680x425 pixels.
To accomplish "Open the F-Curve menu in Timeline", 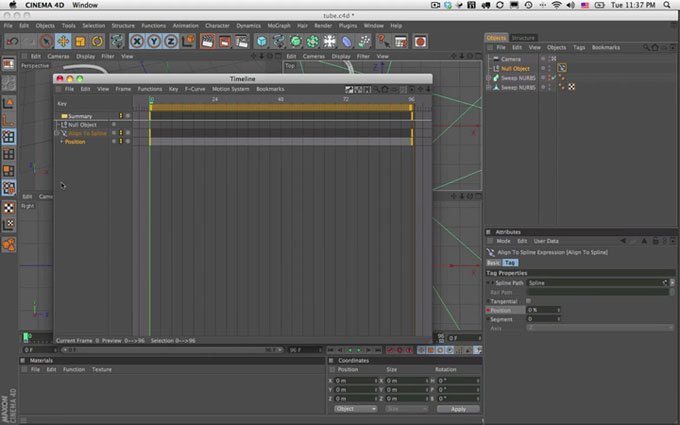I will (x=195, y=89).
